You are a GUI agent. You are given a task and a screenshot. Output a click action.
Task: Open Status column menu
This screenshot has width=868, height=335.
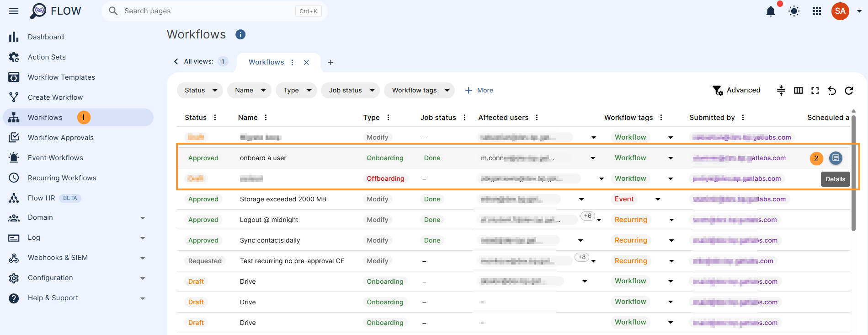(215, 118)
